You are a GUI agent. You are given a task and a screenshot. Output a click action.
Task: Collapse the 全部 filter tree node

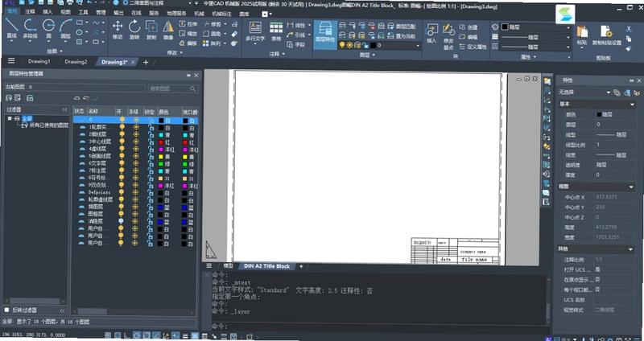10,118
